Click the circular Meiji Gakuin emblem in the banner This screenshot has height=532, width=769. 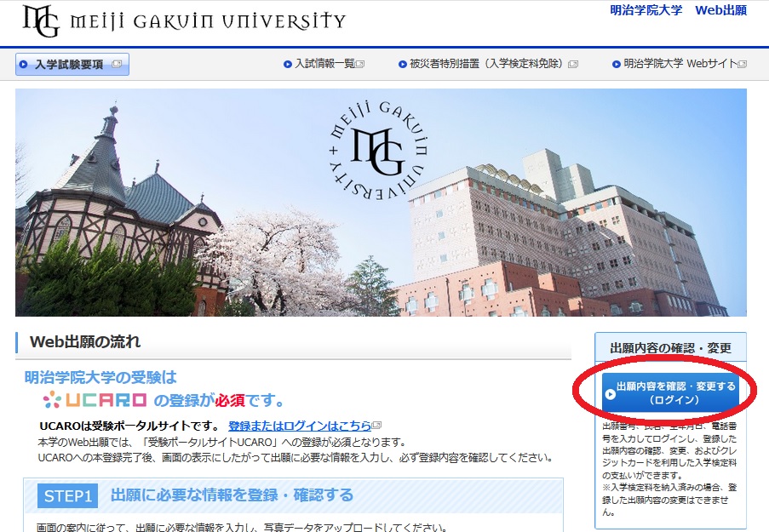[x=378, y=151]
